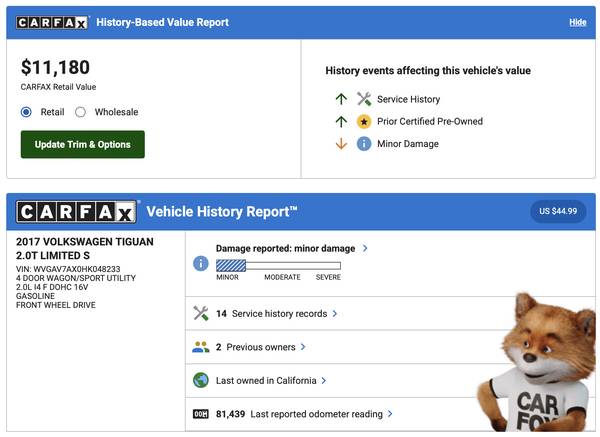Hide the History-Based Value Report panel
Viewport: 600px width, 437px height.
point(577,22)
